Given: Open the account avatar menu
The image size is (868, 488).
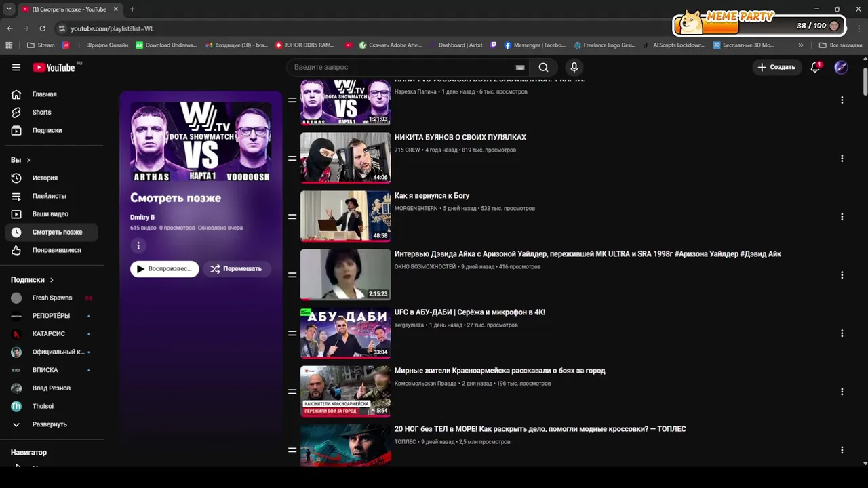Looking at the screenshot, I should point(841,67).
